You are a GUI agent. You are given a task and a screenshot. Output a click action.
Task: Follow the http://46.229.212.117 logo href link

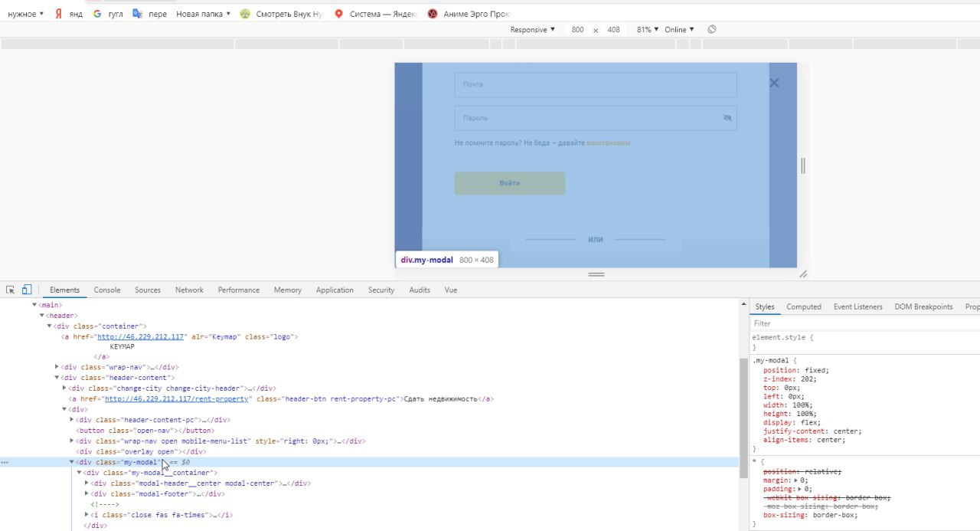click(x=140, y=336)
